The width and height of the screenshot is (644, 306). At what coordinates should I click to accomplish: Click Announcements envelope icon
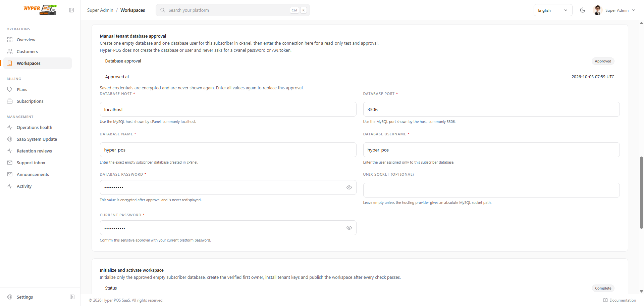pos(10,174)
